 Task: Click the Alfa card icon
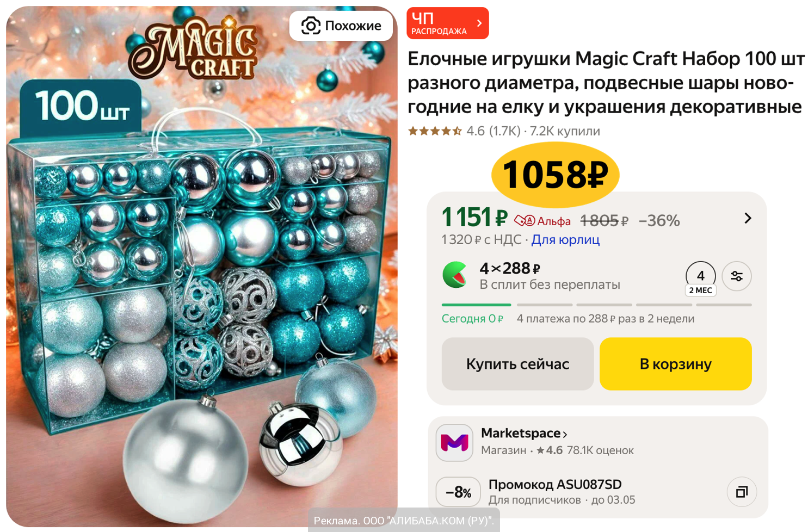click(525, 220)
